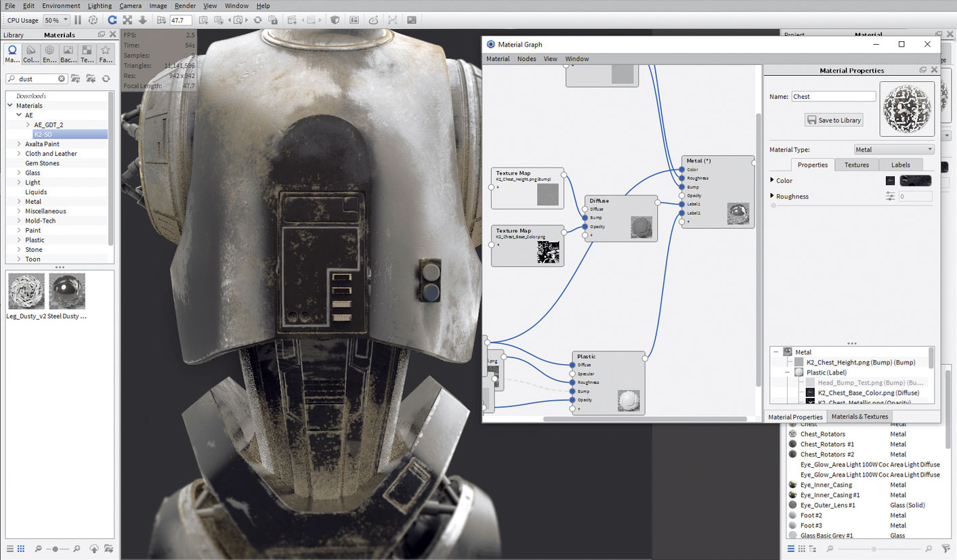Switch to Materials & Textures tab

coord(859,416)
